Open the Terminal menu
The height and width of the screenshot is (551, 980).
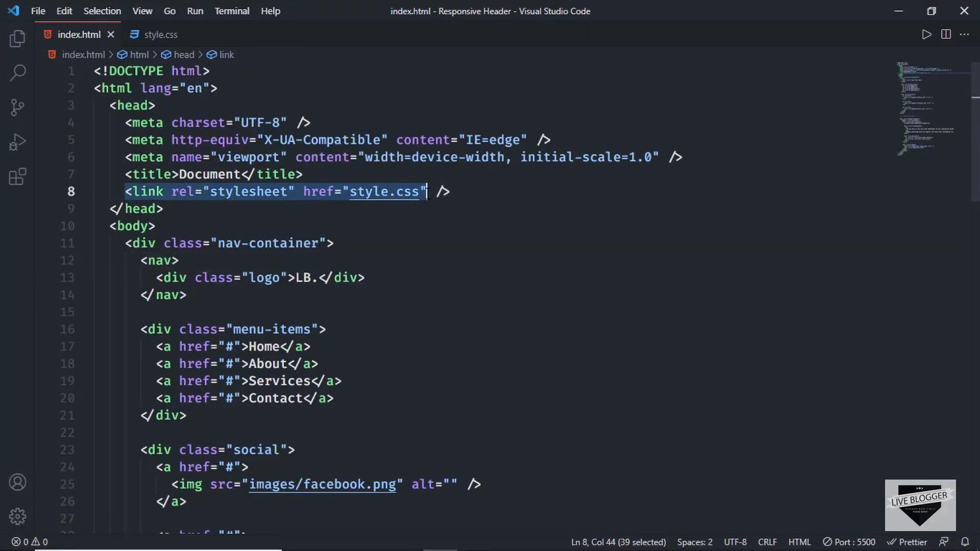click(232, 11)
